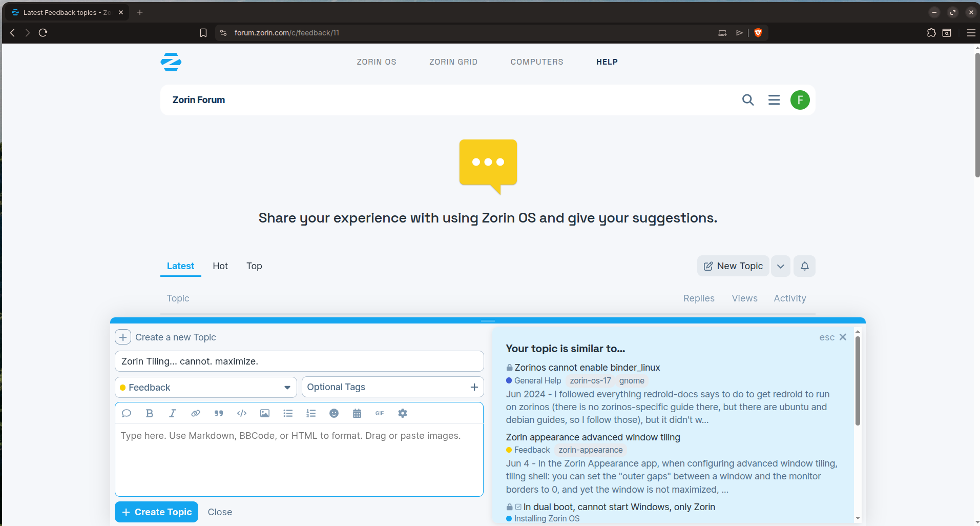This screenshot has height=526, width=980.
Task: Open the green F user avatar
Action: point(800,100)
